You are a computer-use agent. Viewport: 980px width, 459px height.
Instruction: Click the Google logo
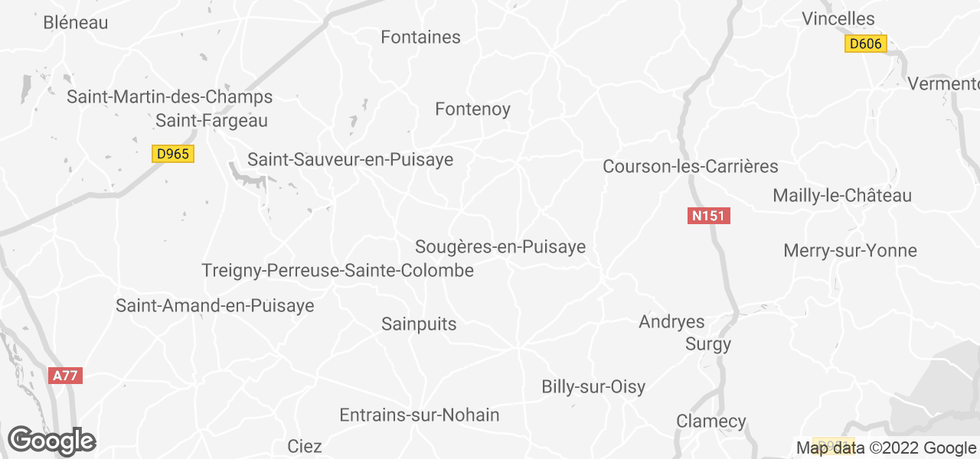pyautogui.click(x=51, y=441)
